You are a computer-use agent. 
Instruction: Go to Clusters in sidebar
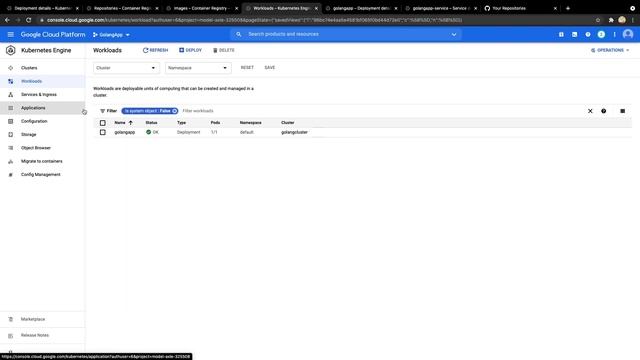pos(42,68)
